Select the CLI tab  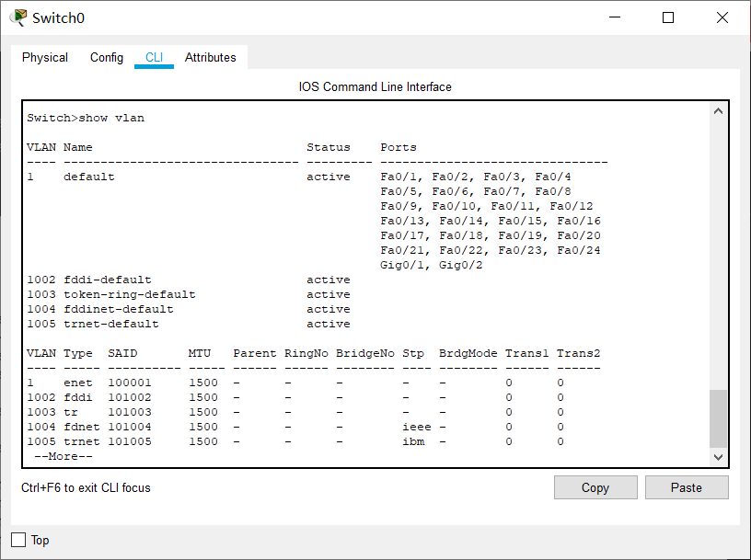[155, 57]
